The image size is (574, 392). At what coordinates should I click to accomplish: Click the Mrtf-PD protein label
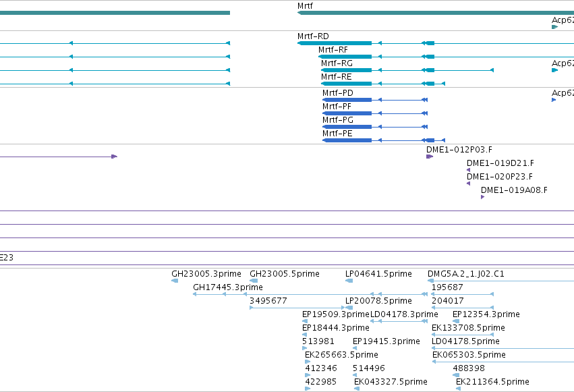[337, 93]
